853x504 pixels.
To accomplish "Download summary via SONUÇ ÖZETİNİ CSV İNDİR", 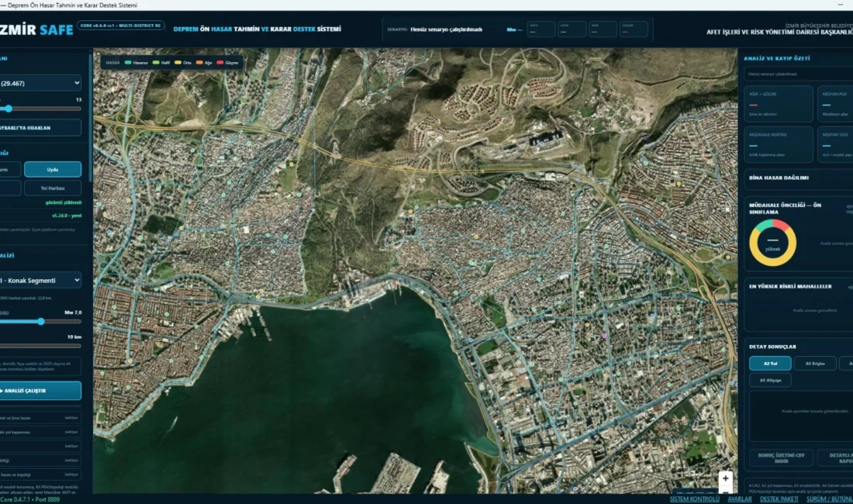I will pos(781,457).
